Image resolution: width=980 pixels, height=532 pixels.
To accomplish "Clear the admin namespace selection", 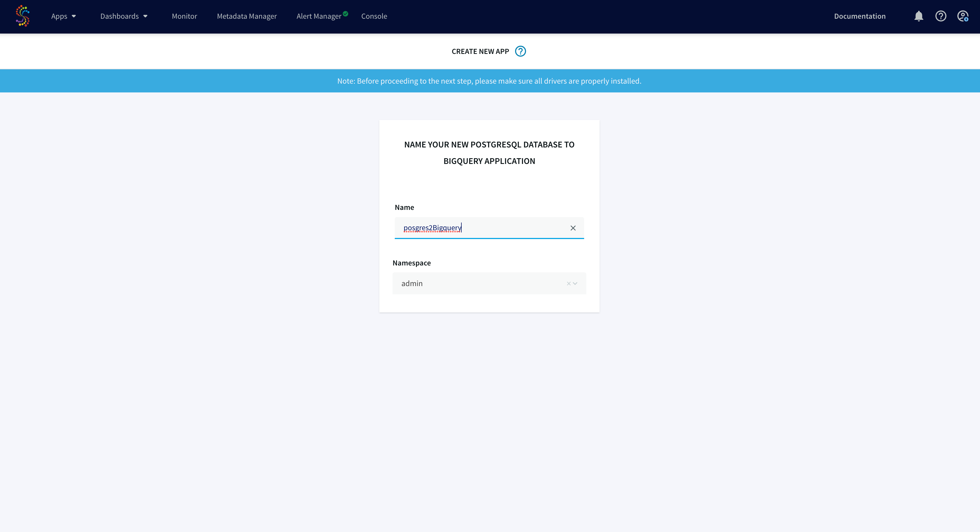I will 568,283.
